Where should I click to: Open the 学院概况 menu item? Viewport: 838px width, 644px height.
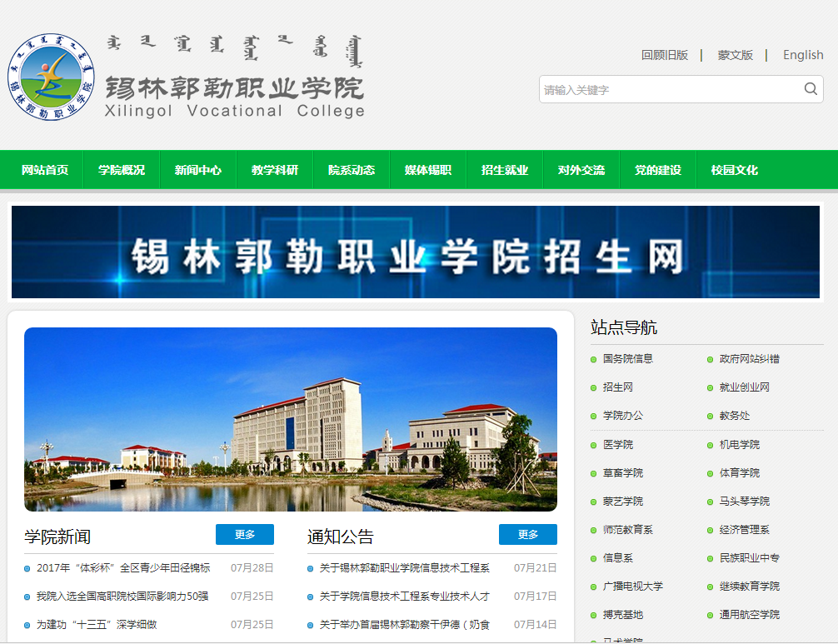[122, 170]
